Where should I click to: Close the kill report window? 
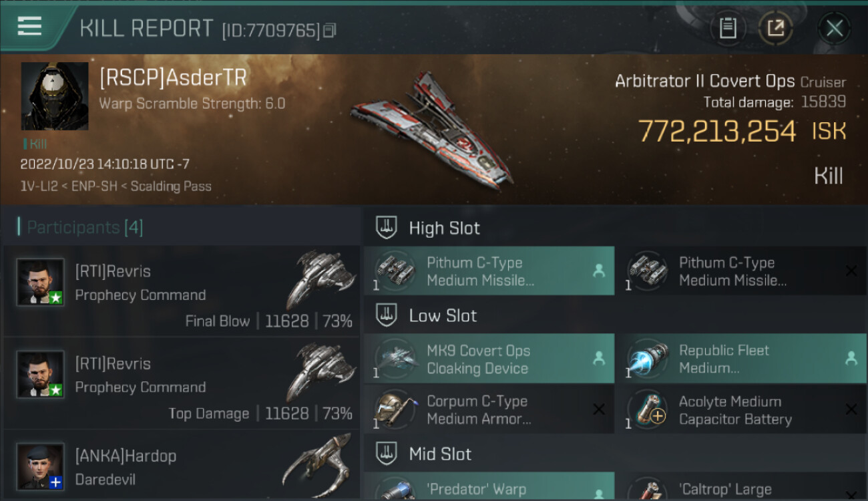click(834, 28)
